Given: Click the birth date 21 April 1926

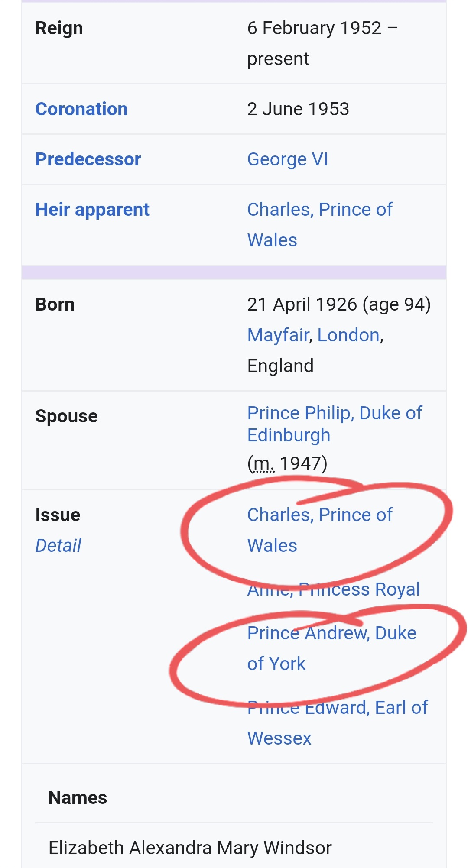Looking at the screenshot, I should (x=302, y=304).
